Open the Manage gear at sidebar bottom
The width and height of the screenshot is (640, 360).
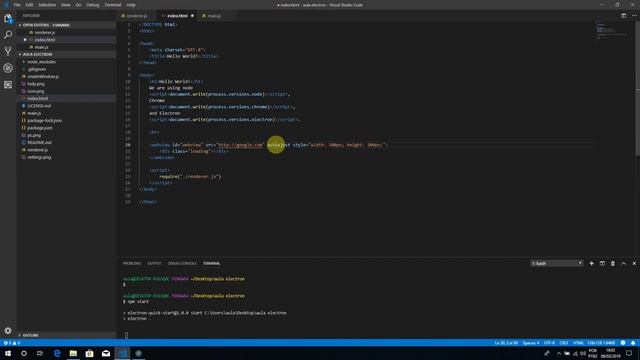tap(8, 330)
